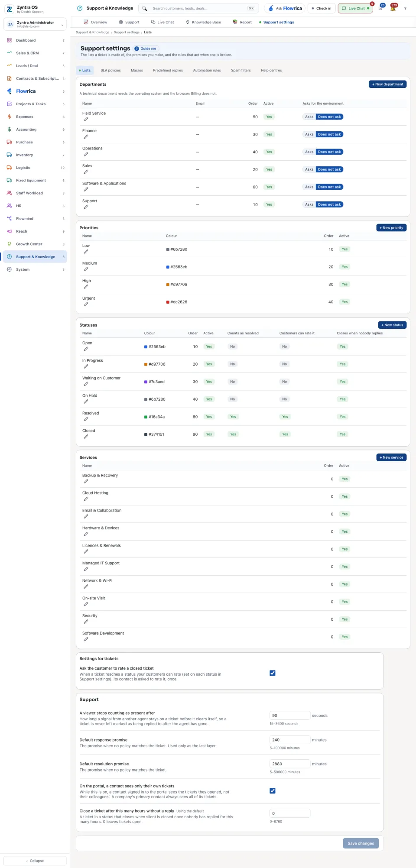
Task: Toggle Ask the customer to rate checkbox
Action: coord(273,673)
